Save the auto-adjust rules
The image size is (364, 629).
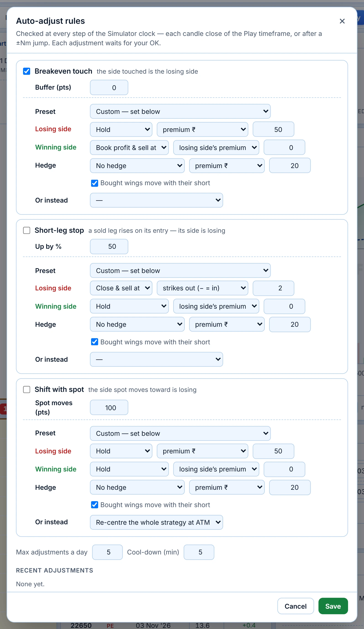pyautogui.click(x=333, y=606)
